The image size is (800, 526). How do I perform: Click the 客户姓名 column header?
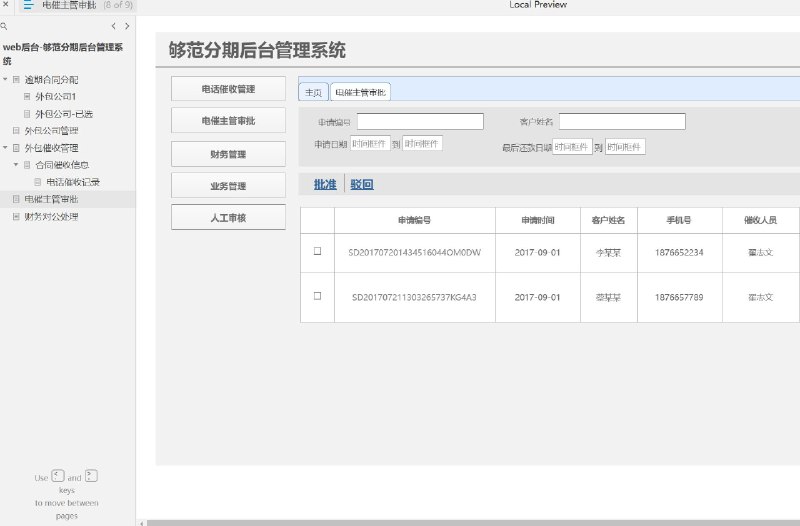pos(608,220)
